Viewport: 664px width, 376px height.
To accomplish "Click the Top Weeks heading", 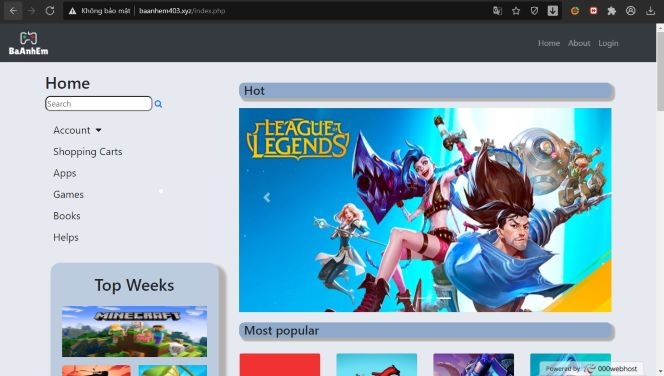I will (134, 285).
